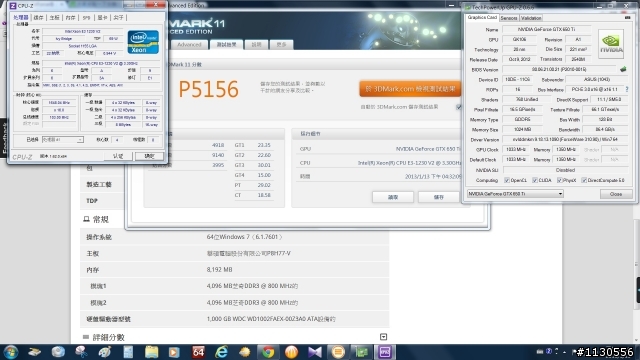This screenshot has width=640, height=360.
Task: Launch the Snipping Tool scissors icon
Action: pyautogui.click(x=81, y=352)
